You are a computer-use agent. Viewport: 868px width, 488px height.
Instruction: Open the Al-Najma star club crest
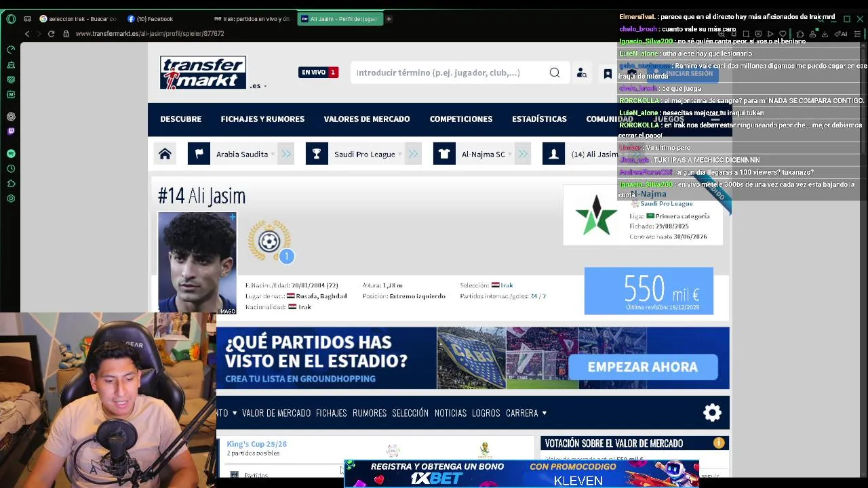coord(595,215)
